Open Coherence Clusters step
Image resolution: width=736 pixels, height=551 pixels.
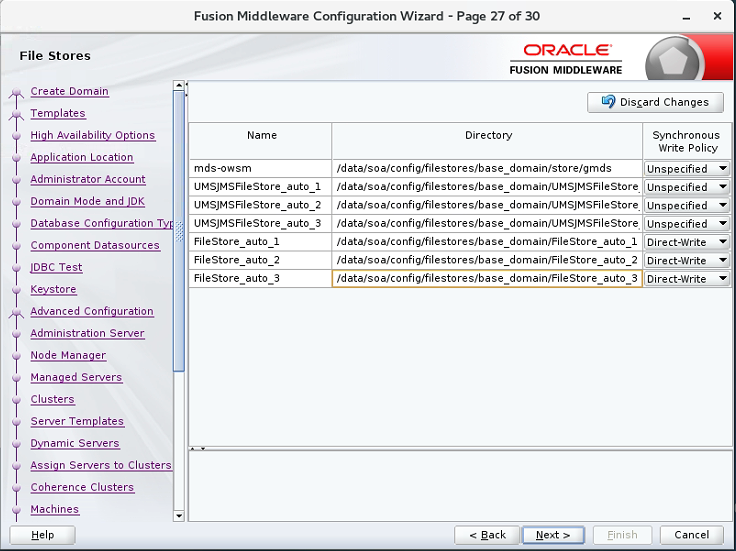pyautogui.click(x=82, y=487)
